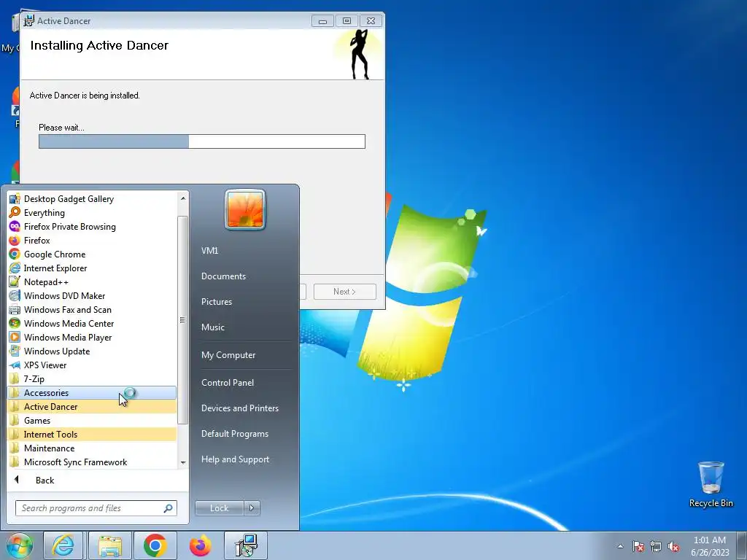The height and width of the screenshot is (560, 747).
Task: Open Firefox Private Browsing entry
Action: pos(92,227)
